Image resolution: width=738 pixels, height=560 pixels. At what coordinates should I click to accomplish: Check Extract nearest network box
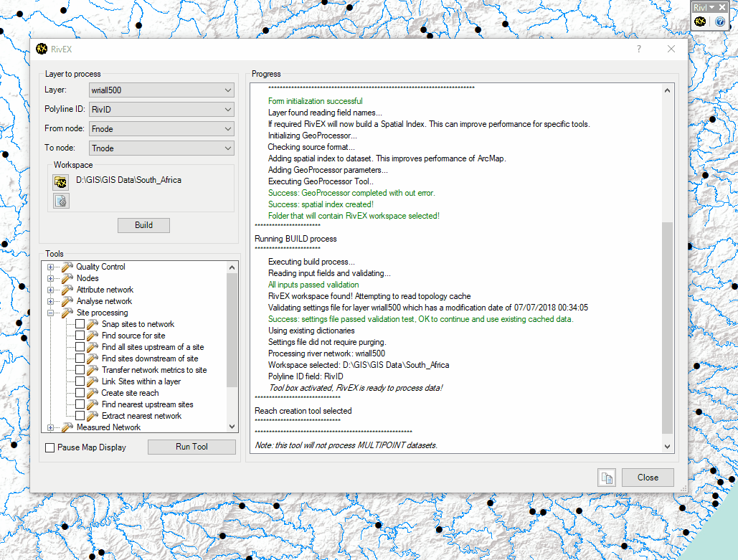point(80,416)
